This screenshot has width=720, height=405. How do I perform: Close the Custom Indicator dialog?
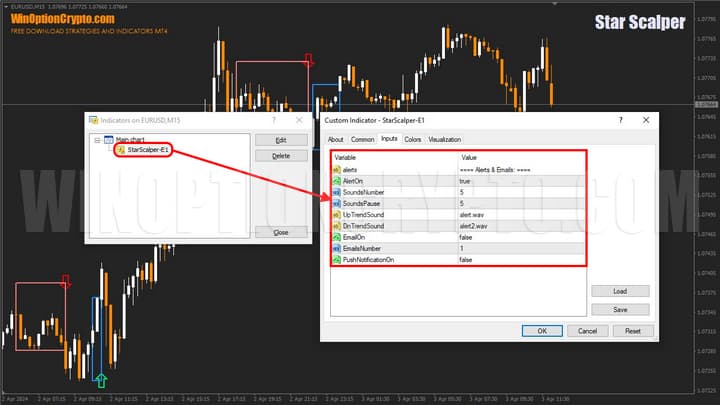(x=646, y=120)
